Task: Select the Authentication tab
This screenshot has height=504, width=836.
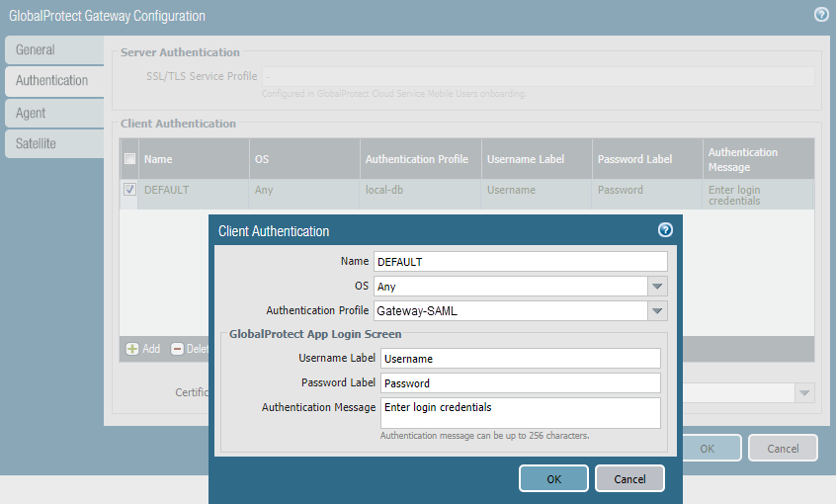Action: pos(52,81)
